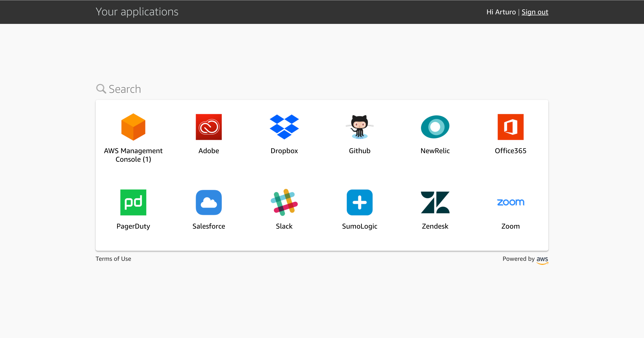This screenshot has width=644, height=338.
Task: Click the Zoom logo icon
Action: click(511, 202)
